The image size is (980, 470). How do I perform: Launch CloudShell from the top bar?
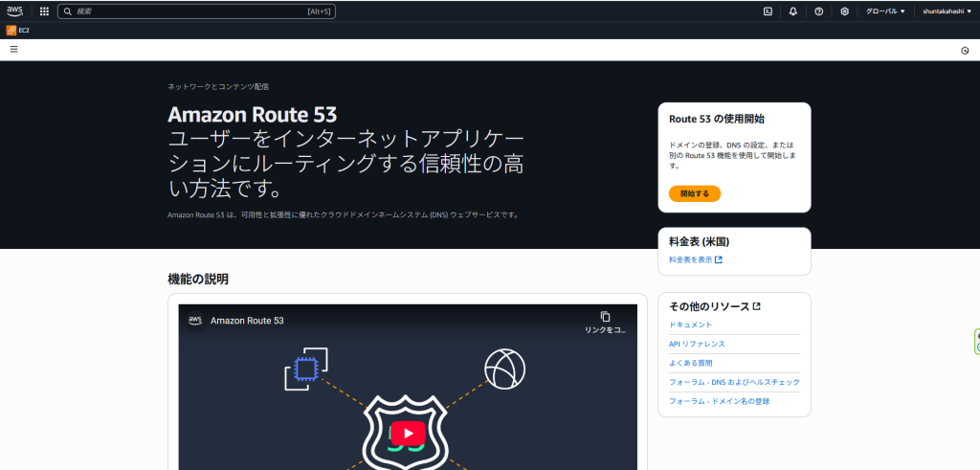coord(768,11)
